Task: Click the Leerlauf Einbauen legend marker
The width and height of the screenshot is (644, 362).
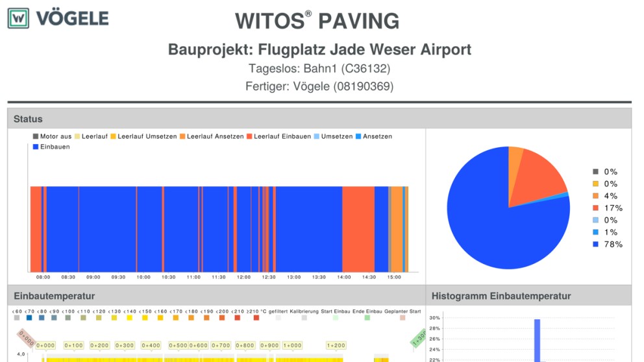Action: 249,137
